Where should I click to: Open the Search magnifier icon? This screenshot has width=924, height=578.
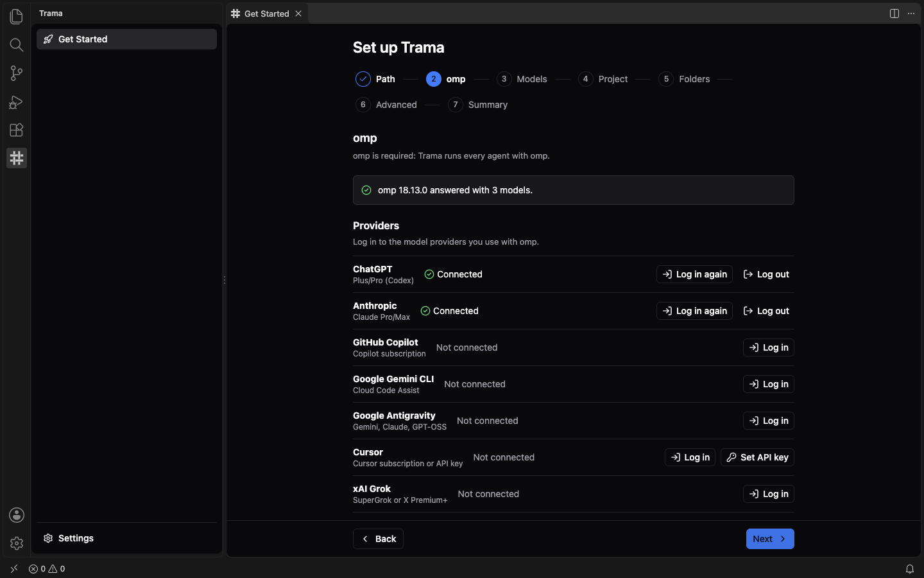coord(17,44)
